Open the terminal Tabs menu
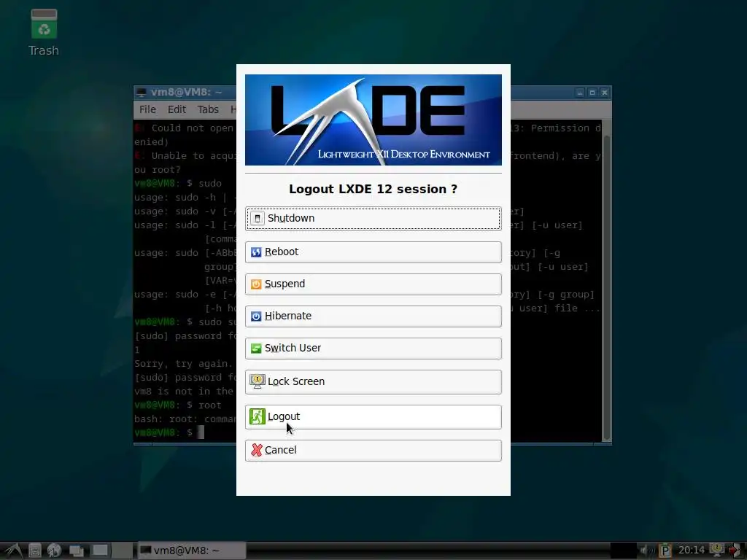This screenshot has width=747, height=560. point(208,109)
